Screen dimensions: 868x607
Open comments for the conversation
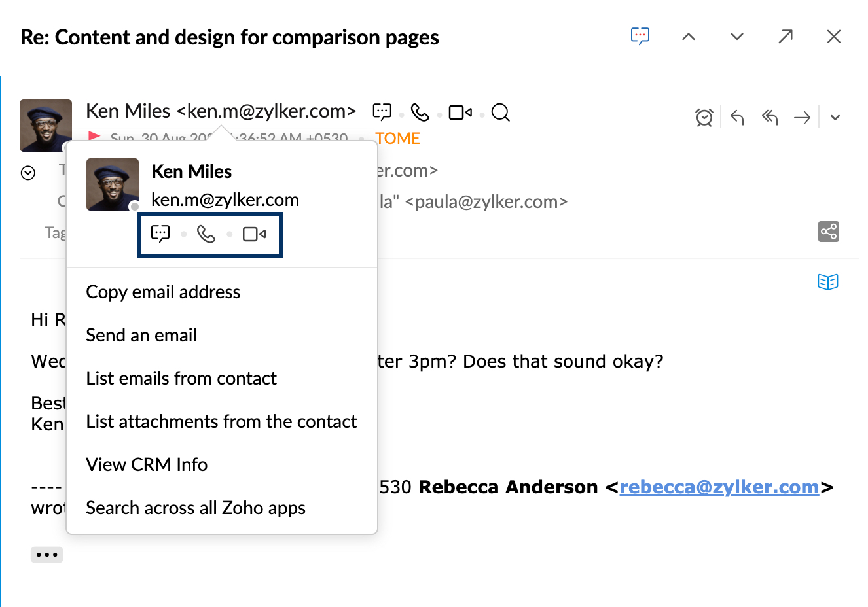[x=640, y=36]
